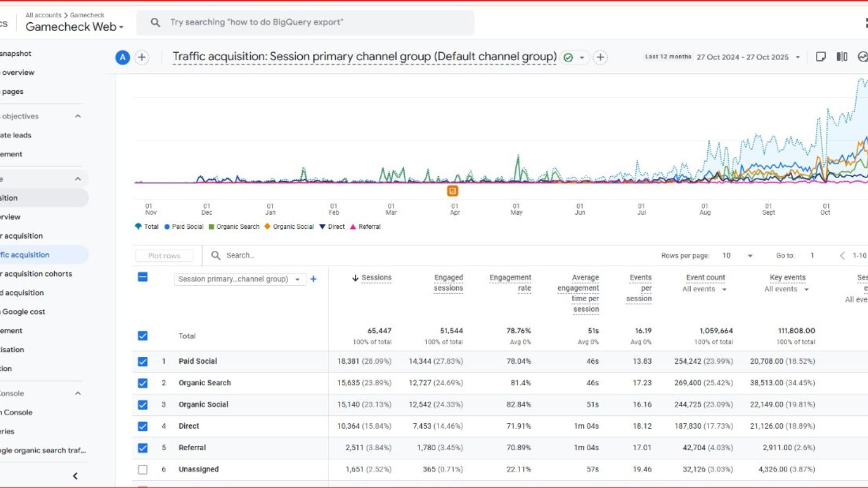
Task: Toggle the Referral legend marker
Action: 353,227
